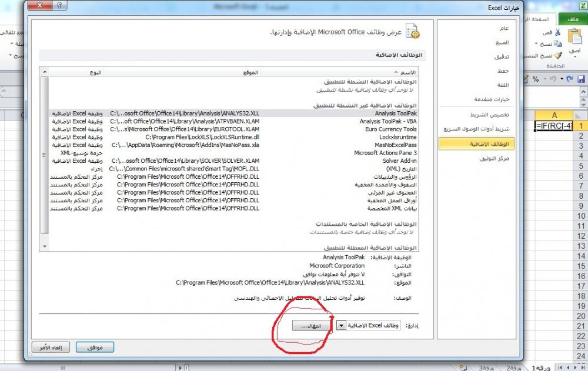The image size is (588, 371).
Task: Click the قص (Cut) scissors icon
Action: (x=557, y=33)
